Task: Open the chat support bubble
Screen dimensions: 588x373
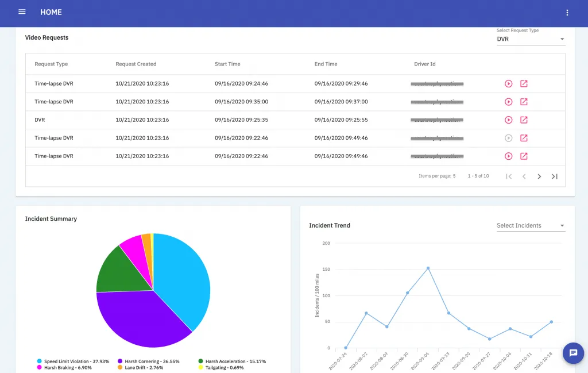Action: tap(573, 353)
